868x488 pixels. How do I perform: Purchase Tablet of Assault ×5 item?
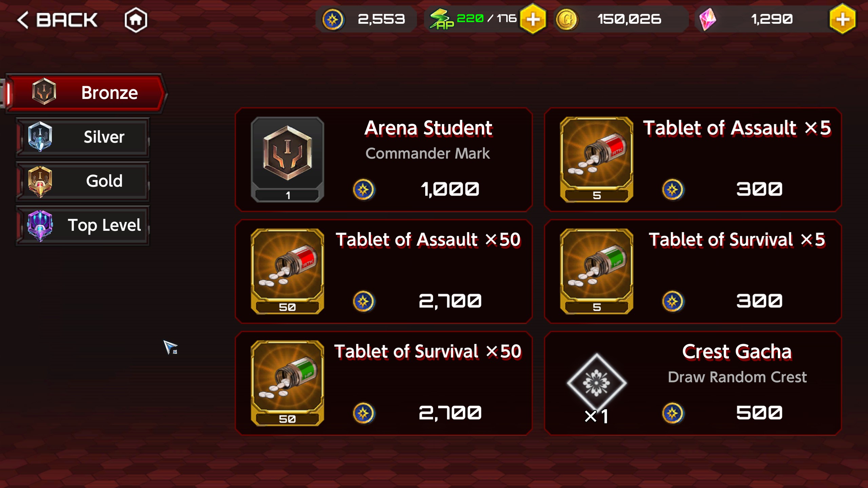693,160
